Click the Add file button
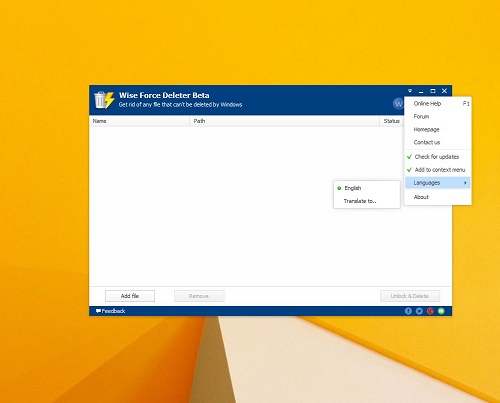This screenshot has height=403, width=500. coord(130,296)
